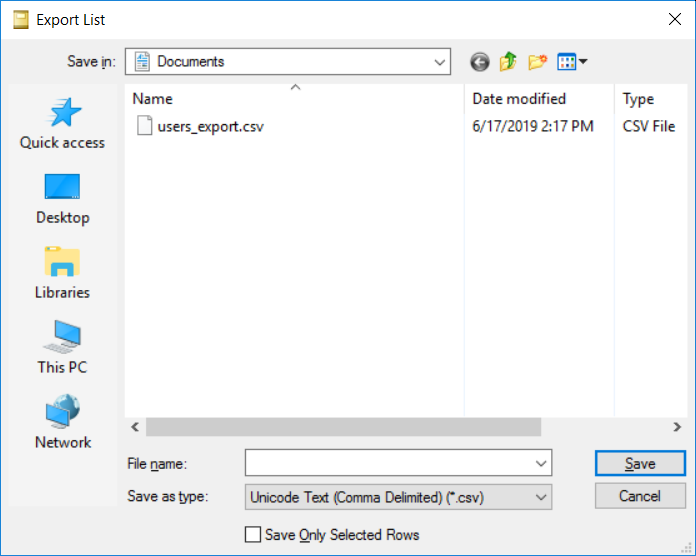The image size is (696, 556).
Task: Sort files by Name column header
Action: click(x=295, y=99)
